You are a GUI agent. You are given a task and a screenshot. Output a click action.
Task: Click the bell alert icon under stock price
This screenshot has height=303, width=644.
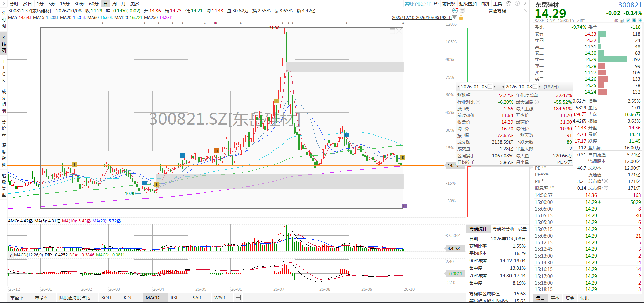coord(634,20)
